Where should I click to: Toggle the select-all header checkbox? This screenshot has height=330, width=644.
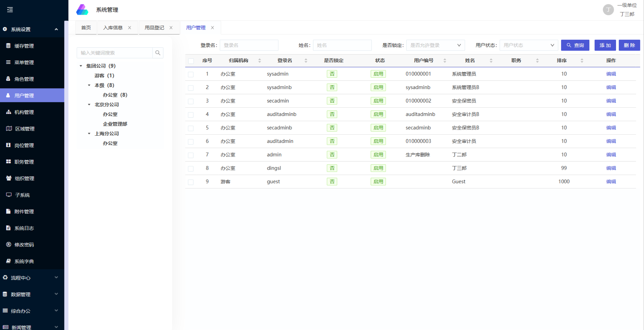[x=191, y=61]
